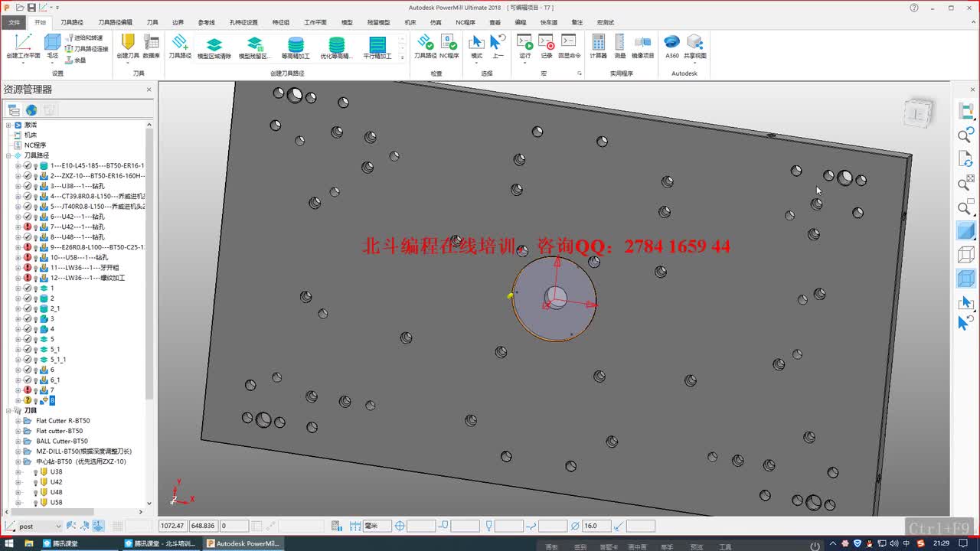The height and width of the screenshot is (551, 980).
Task: Toggle shaded view in the right toolbar
Action: (x=965, y=230)
